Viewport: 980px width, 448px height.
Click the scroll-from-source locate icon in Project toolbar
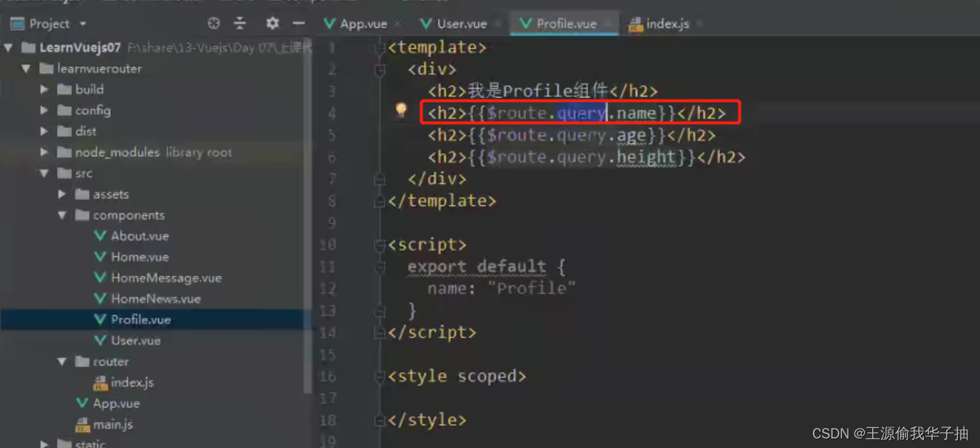[x=213, y=23]
